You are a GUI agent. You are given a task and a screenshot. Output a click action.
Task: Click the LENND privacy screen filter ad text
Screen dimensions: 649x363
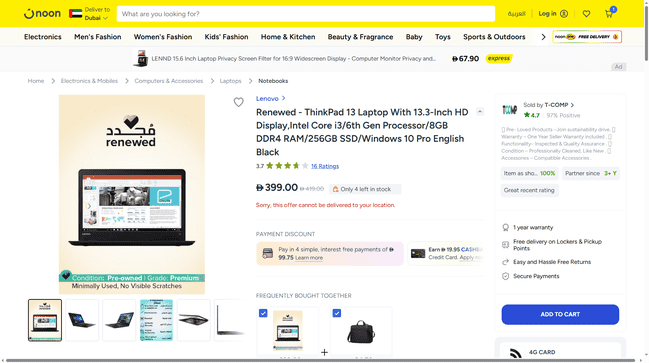[x=293, y=59]
